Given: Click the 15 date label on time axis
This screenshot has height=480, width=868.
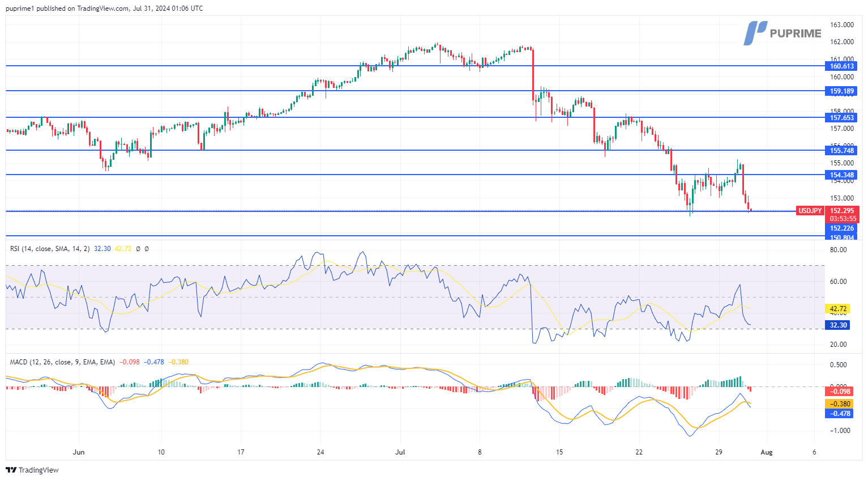Looking at the screenshot, I should coord(559,452).
